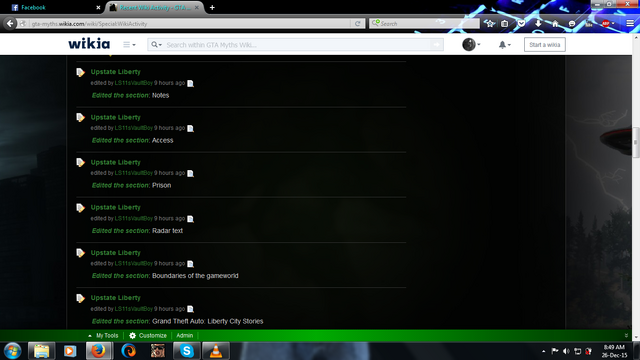Click the Start a wikia button
This screenshot has width=640, height=360.
coord(544,45)
